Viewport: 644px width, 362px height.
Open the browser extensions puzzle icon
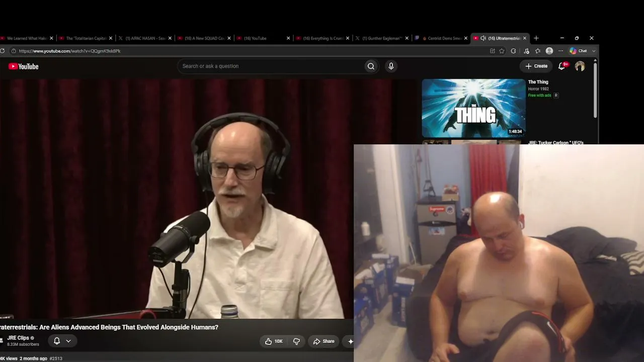tap(513, 51)
